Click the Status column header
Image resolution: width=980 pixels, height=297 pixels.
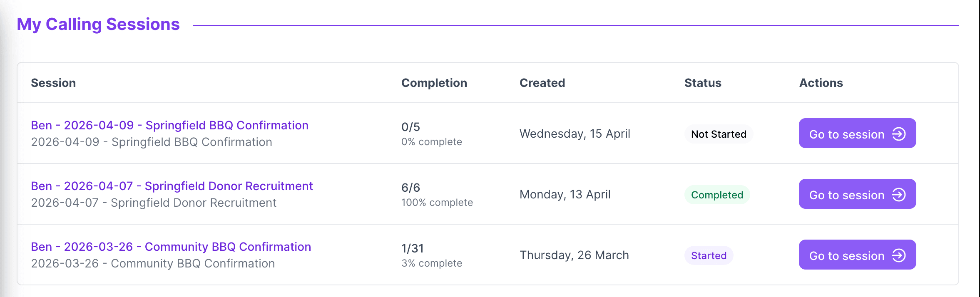703,83
